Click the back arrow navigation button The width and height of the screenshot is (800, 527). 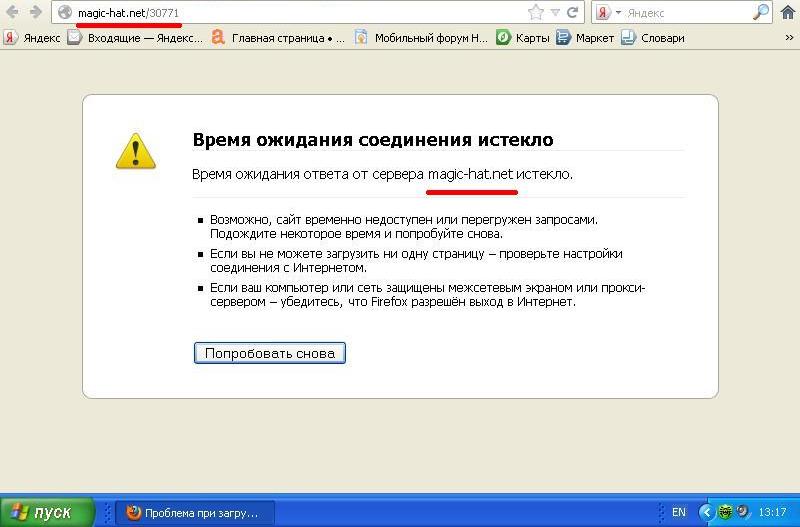(13, 13)
